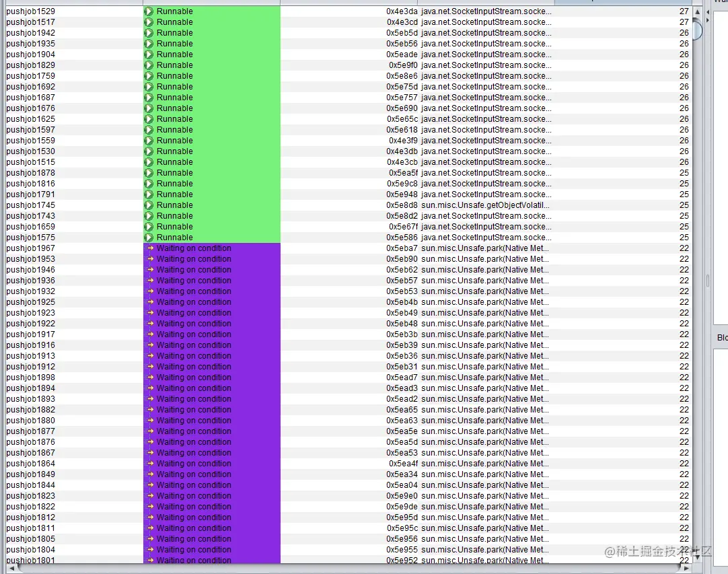Select thread name pushjob1743
This screenshot has width=728, height=574.
(x=31, y=216)
